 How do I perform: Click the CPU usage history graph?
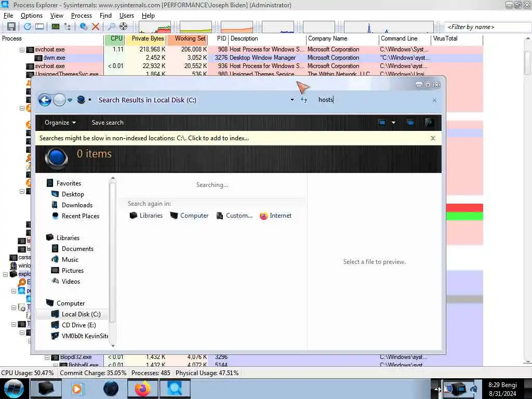pyautogui.click(x=155, y=27)
